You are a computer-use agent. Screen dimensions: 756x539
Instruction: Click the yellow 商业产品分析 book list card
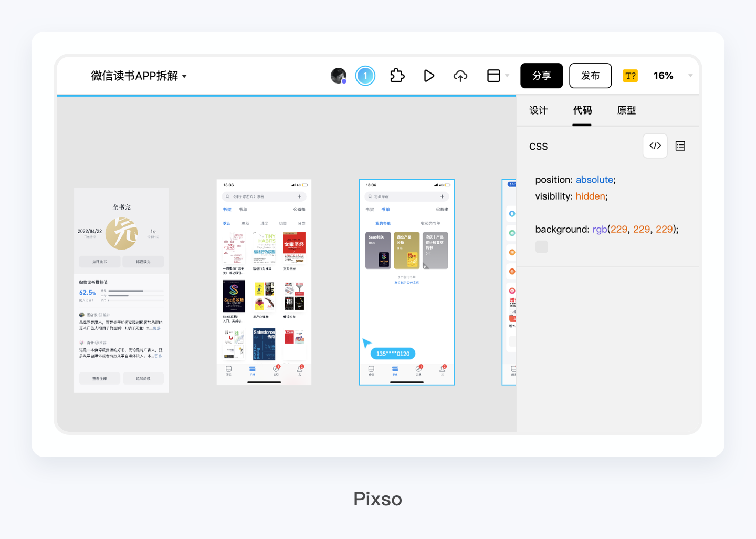tap(407, 251)
